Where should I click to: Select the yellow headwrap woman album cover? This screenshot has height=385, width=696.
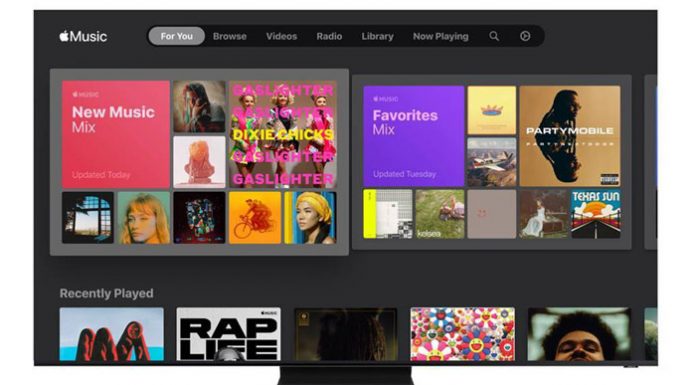click(x=310, y=218)
